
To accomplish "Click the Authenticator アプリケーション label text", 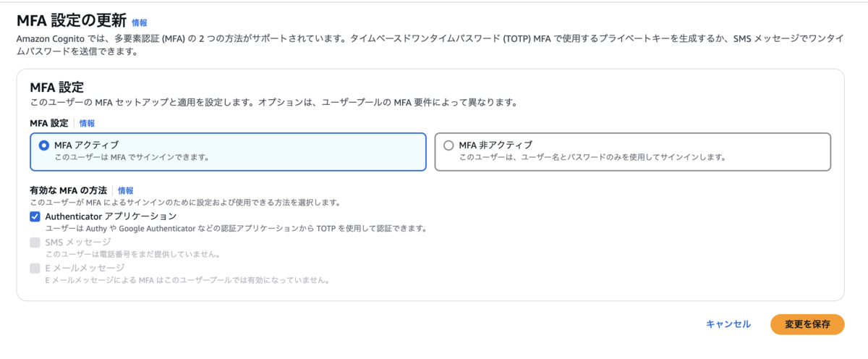I will (x=111, y=216).
